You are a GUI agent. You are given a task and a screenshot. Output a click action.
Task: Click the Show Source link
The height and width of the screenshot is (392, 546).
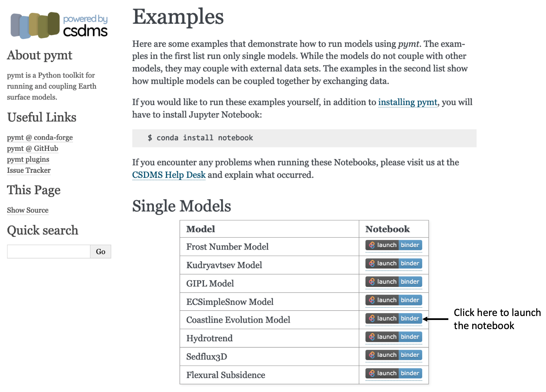point(28,210)
